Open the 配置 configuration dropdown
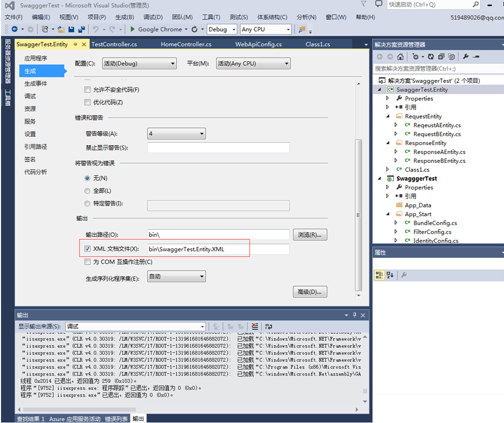 point(140,64)
